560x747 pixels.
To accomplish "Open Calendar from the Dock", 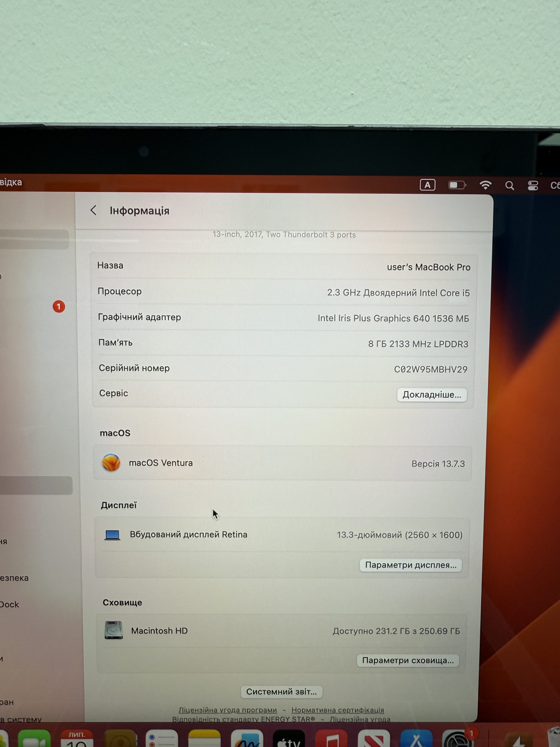I will tap(77, 739).
